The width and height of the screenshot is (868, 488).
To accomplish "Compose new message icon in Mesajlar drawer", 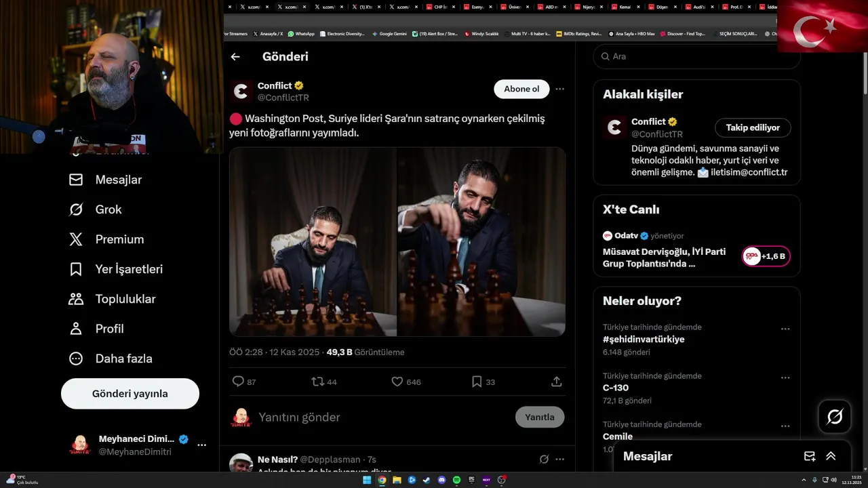I will coord(810,456).
